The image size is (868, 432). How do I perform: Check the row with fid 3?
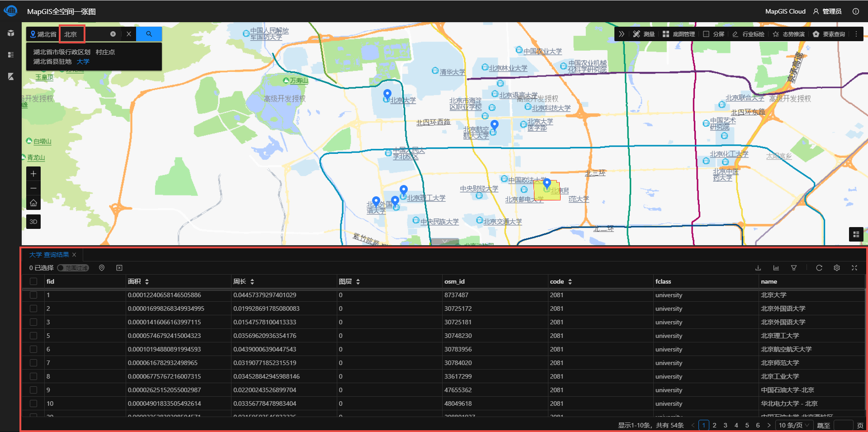pos(33,322)
